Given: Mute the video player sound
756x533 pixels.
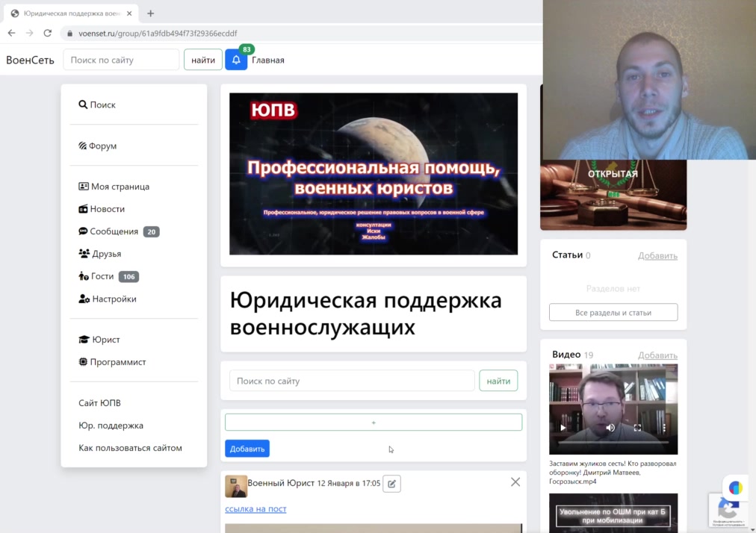Looking at the screenshot, I should (x=610, y=428).
